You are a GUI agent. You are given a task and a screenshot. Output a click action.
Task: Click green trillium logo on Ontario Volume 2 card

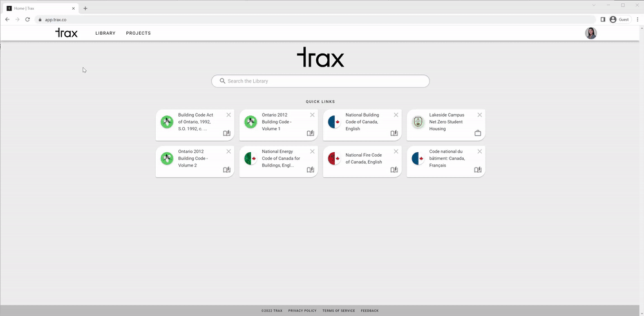pos(167,159)
